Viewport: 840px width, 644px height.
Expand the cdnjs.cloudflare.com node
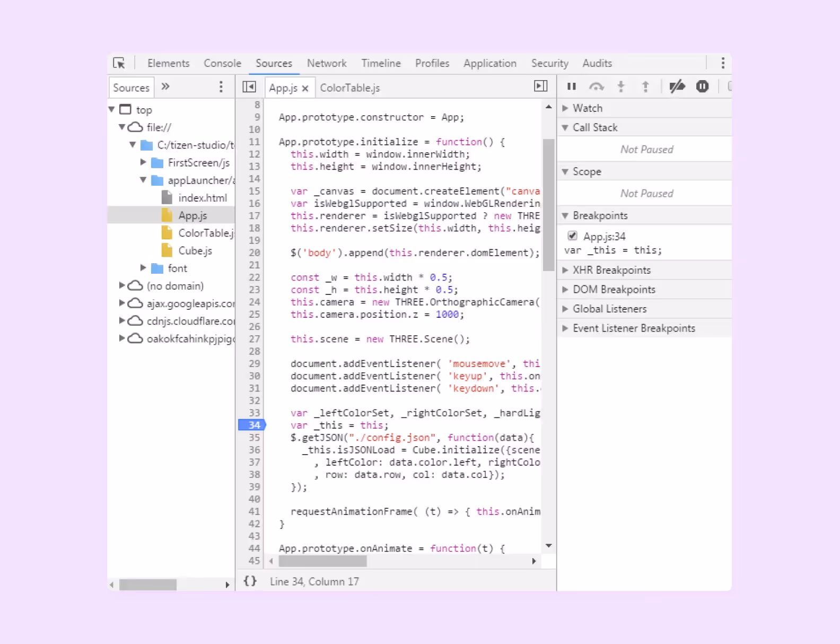(x=122, y=320)
